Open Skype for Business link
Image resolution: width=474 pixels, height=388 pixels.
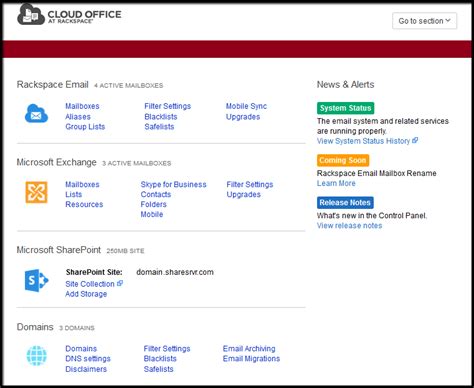click(x=173, y=185)
